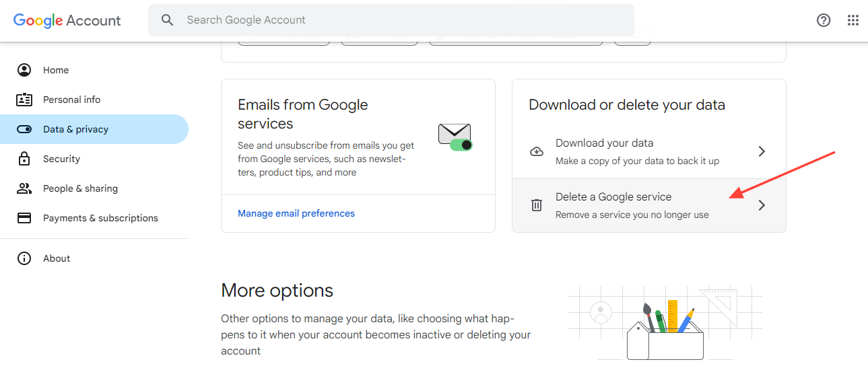Click 'Make a copy of your data' text
This screenshot has width=868, height=368.
(x=637, y=161)
